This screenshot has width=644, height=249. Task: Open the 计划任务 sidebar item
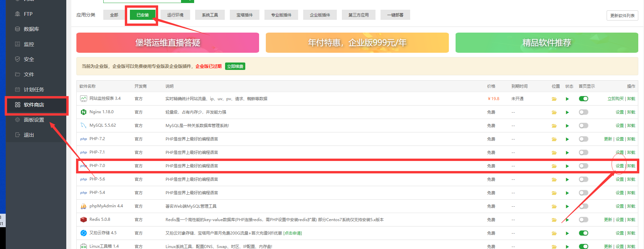tap(34, 90)
